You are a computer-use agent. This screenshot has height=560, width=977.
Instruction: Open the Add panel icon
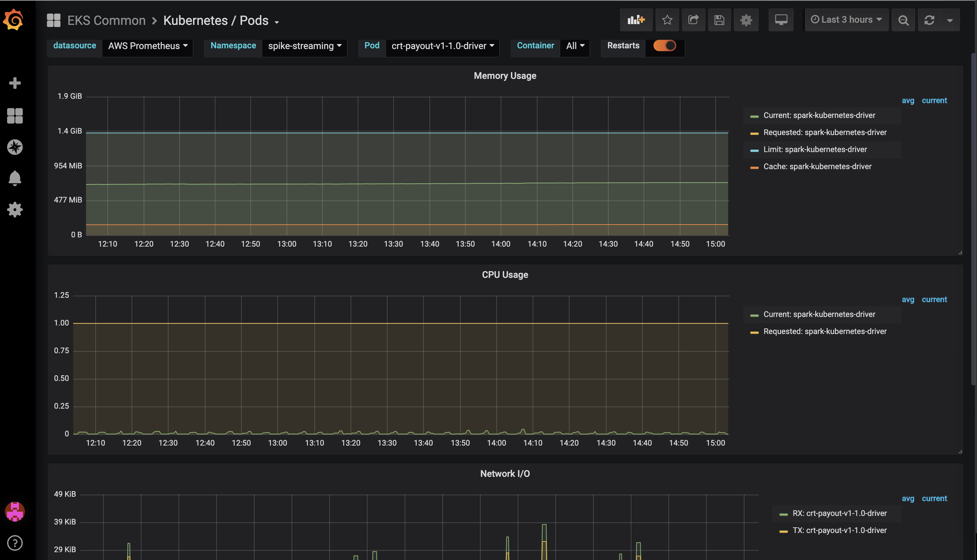[x=636, y=20]
